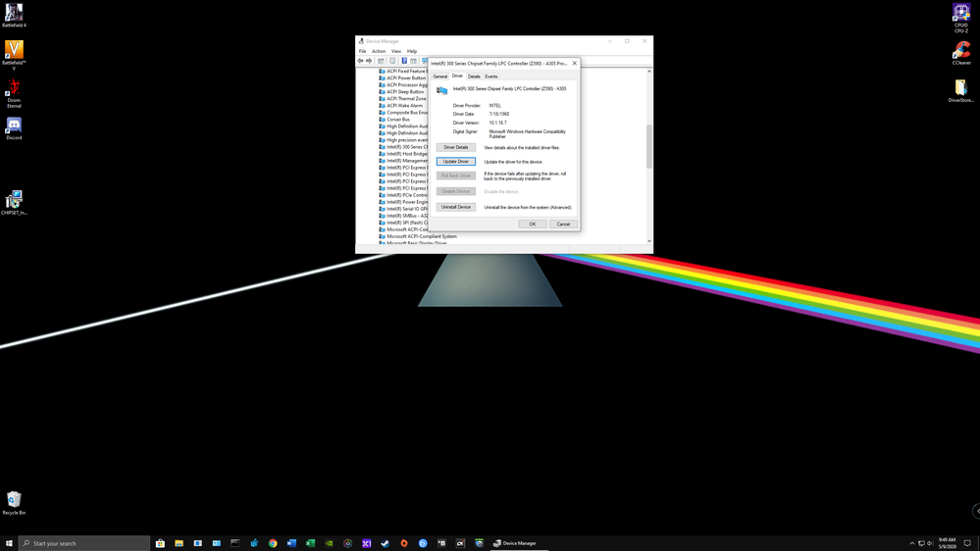Screen dimensions: 980x551
Task: Open the Action menu in Device Manager
Action: (x=379, y=51)
